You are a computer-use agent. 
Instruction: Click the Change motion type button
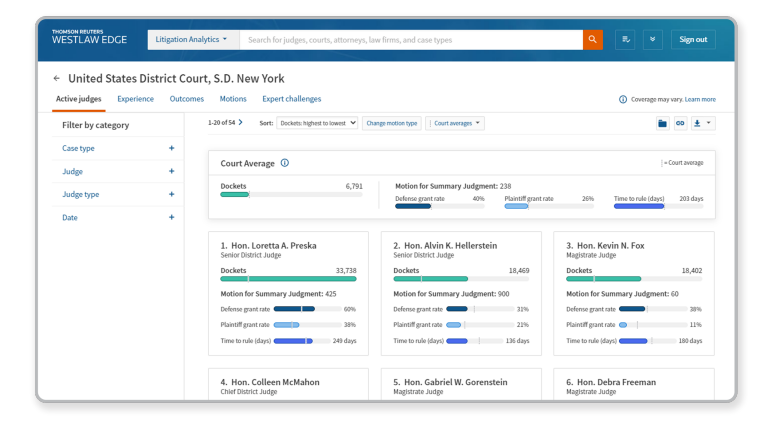tap(392, 123)
